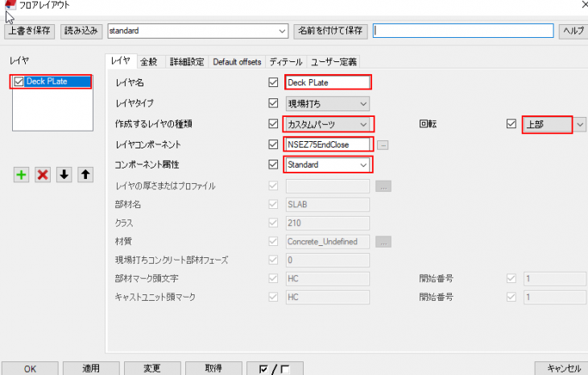The image size is (588, 375).
Task: Toggle Deck PLate layer checkbox in list
Action: coord(19,81)
